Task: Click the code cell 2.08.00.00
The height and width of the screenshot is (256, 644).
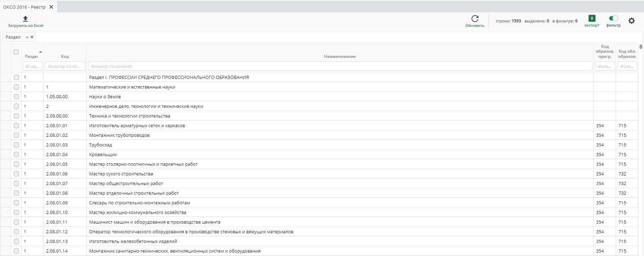Action: click(x=57, y=116)
